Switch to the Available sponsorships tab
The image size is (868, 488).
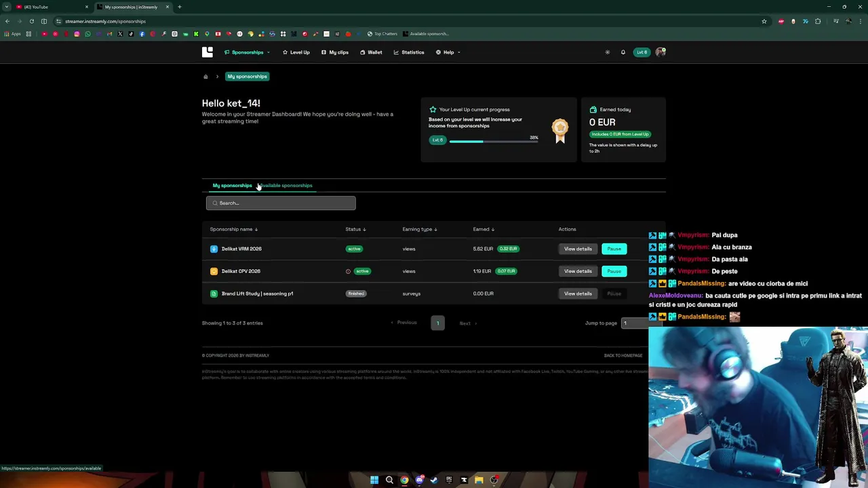click(x=285, y=186)
